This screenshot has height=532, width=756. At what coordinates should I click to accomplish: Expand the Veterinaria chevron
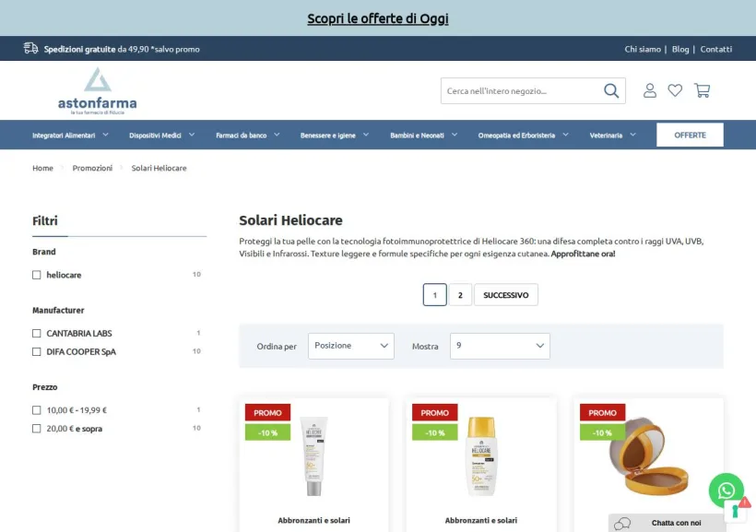pos(633,135)
